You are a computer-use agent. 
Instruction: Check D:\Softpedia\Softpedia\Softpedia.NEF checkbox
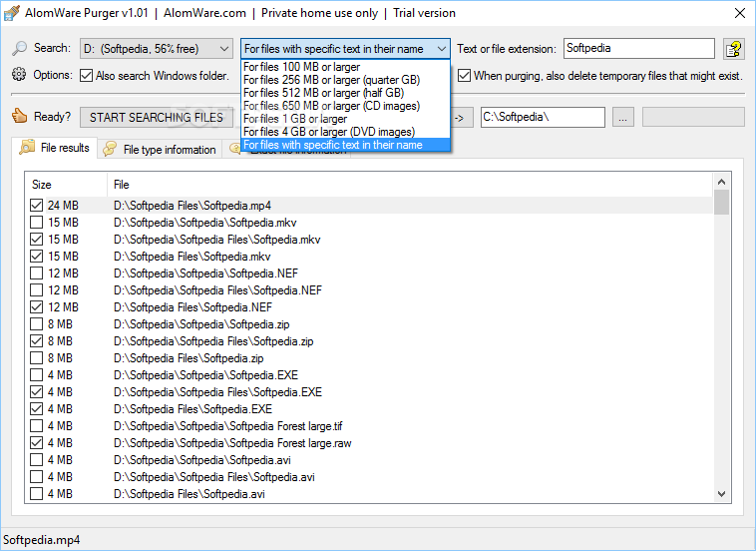click(36, 274)
